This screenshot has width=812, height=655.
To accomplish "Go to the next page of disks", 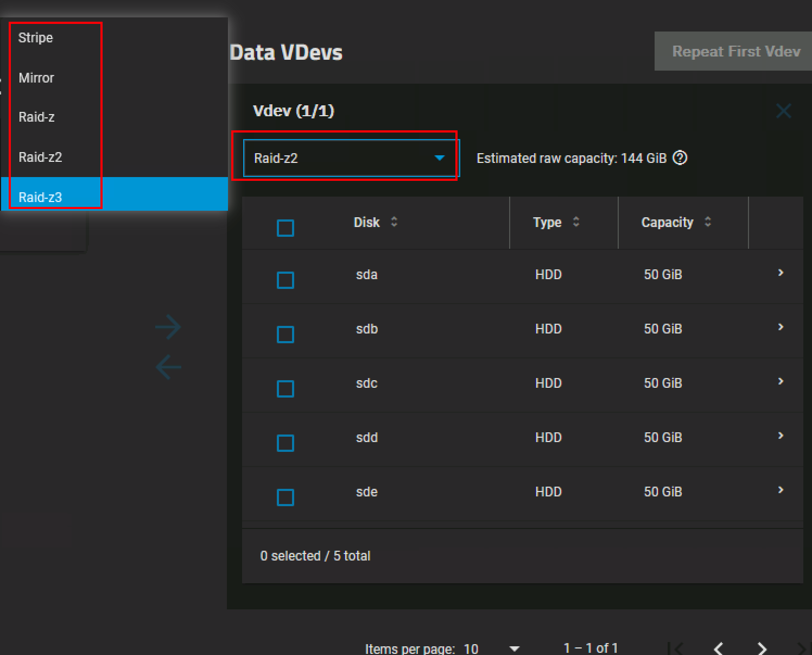I will 762,648.
